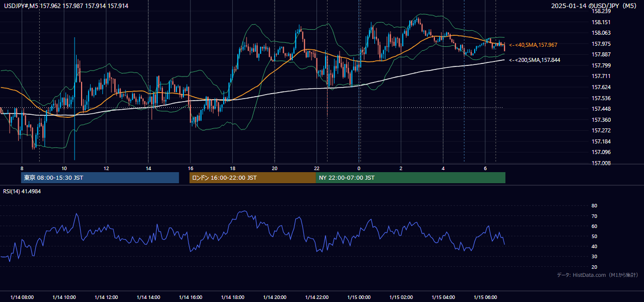644x302 pixels.
Task: Click hour label 16 on price chart axis
Action: tap(190, 168)
